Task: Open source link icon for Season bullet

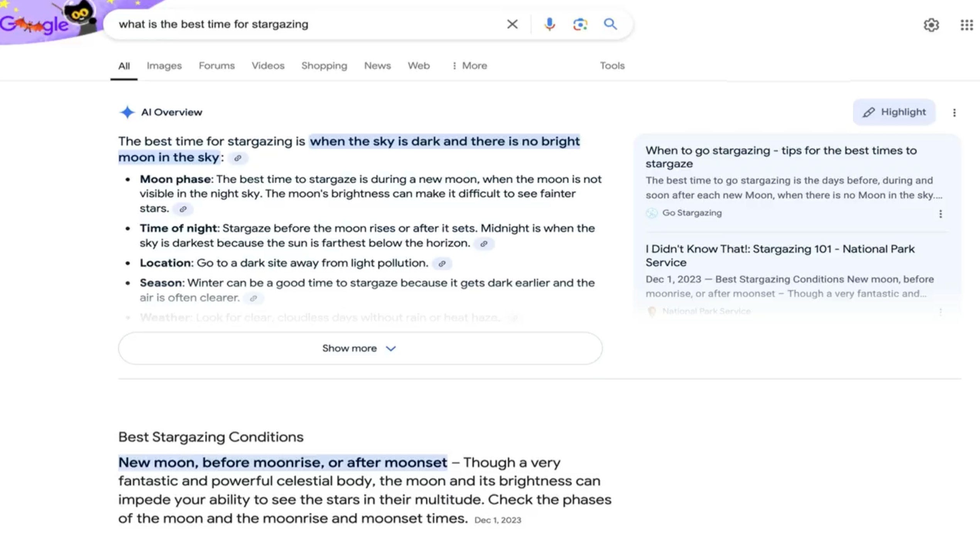Action: coord(253,298)
